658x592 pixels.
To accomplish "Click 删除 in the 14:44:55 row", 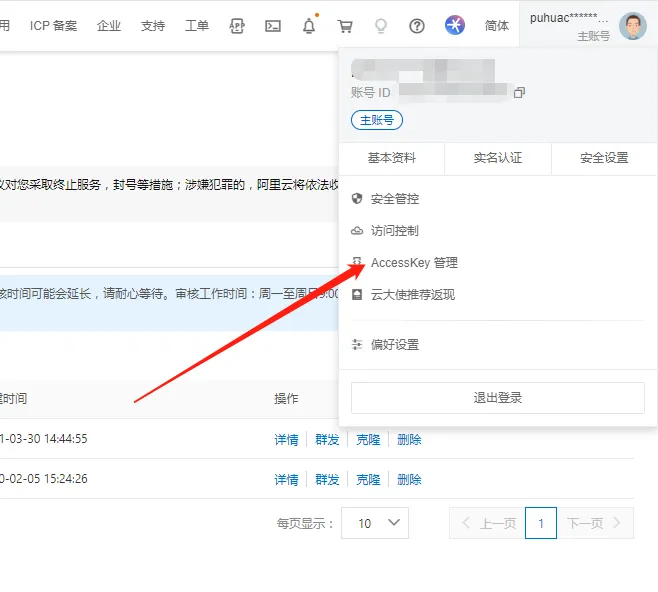I will 409,439.
